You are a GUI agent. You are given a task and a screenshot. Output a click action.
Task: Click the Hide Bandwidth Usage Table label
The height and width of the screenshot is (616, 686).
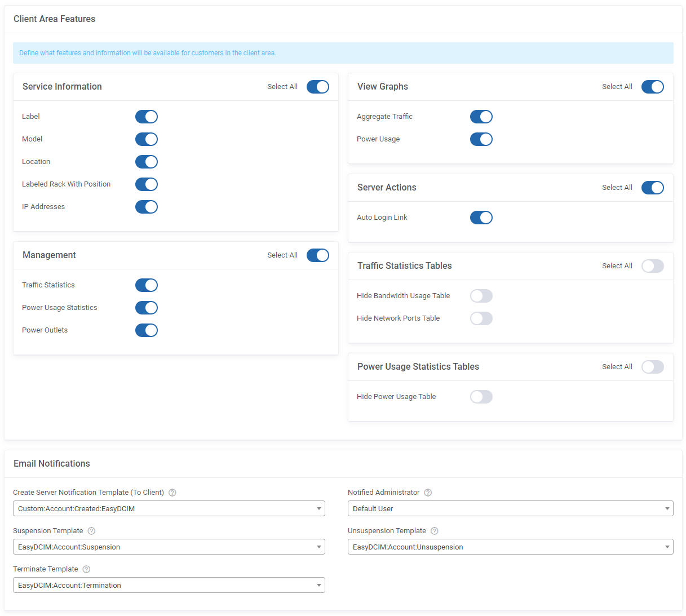tap(404, 296)
